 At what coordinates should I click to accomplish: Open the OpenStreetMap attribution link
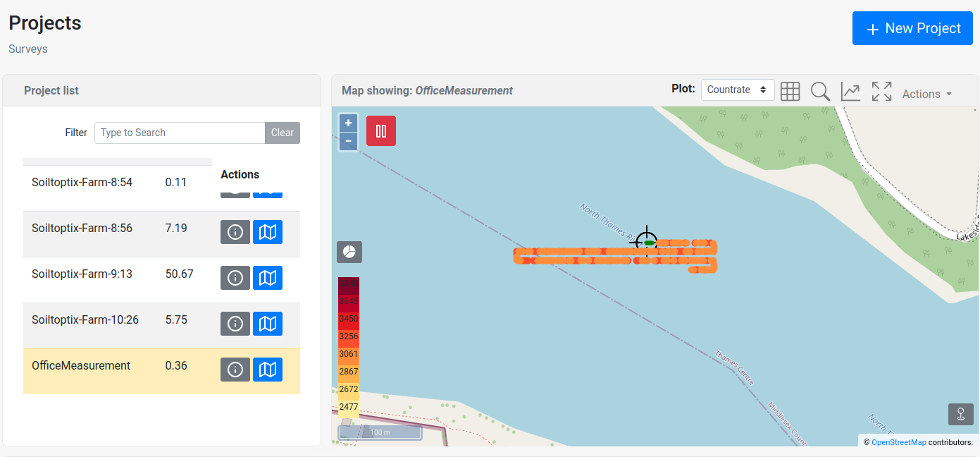[898, 442]
